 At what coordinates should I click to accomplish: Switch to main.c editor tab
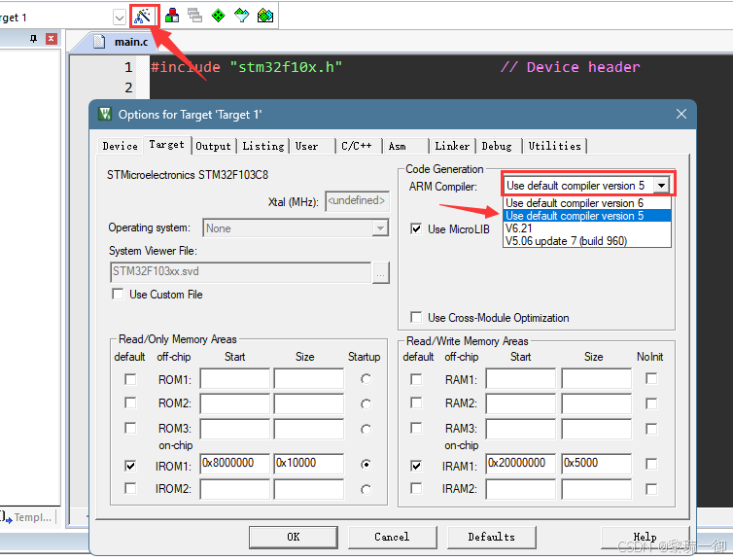click(122, 42)
